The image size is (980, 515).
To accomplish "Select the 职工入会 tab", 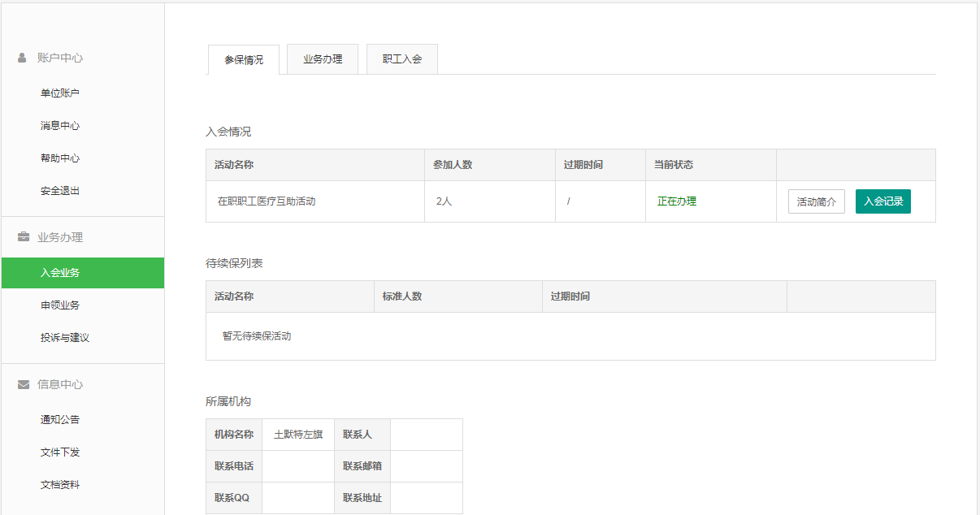I will pyautogui.click(x=402, y=59).
